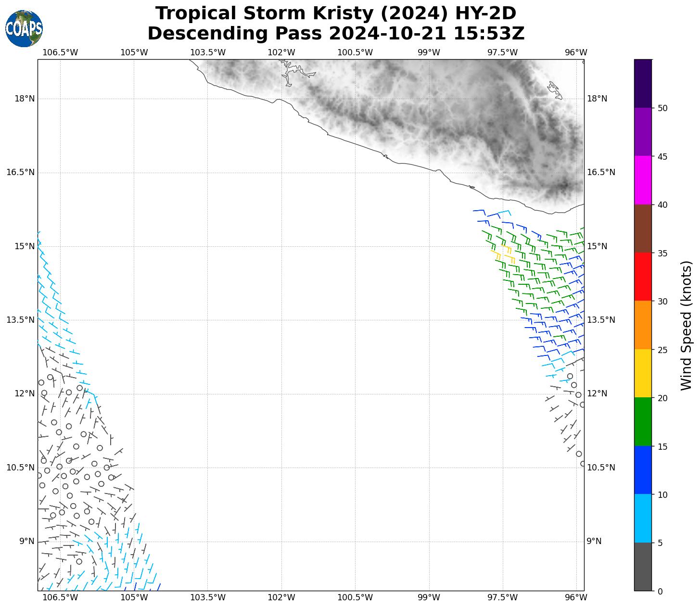Click the 25 tick label on the colorbar
The image size is (700, 608).
click(x=662, y=350)
